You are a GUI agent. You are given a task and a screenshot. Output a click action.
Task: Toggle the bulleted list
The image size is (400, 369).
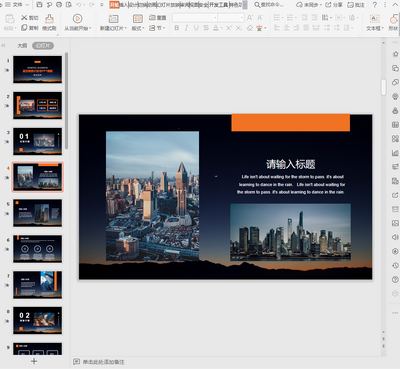tap(278, 18)
